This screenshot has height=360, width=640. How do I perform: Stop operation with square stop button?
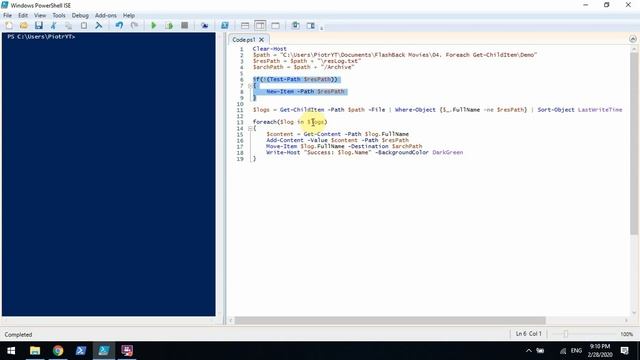point(184,26)
